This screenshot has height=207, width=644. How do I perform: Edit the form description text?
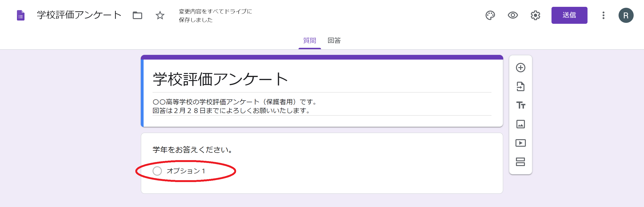(322, 106)
